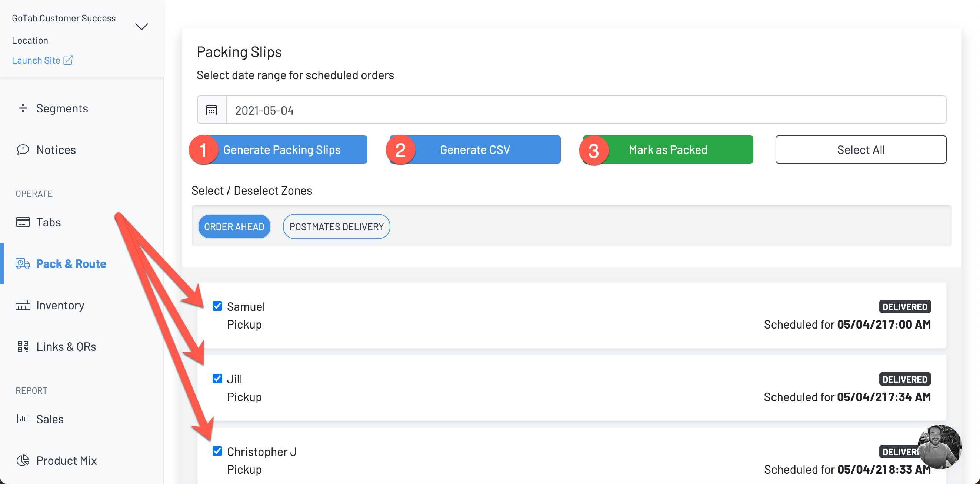
Task: Expand the location selector chevron
Action: click(141, 27)
